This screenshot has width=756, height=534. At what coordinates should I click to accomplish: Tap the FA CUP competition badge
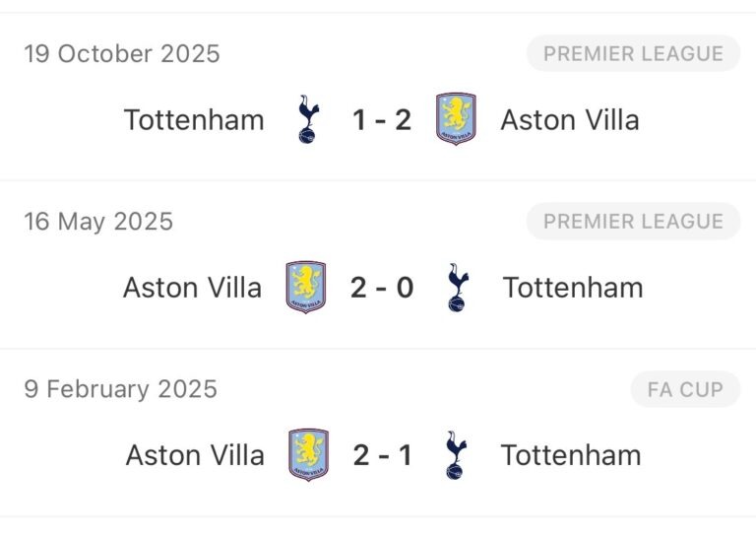point(684,389)
